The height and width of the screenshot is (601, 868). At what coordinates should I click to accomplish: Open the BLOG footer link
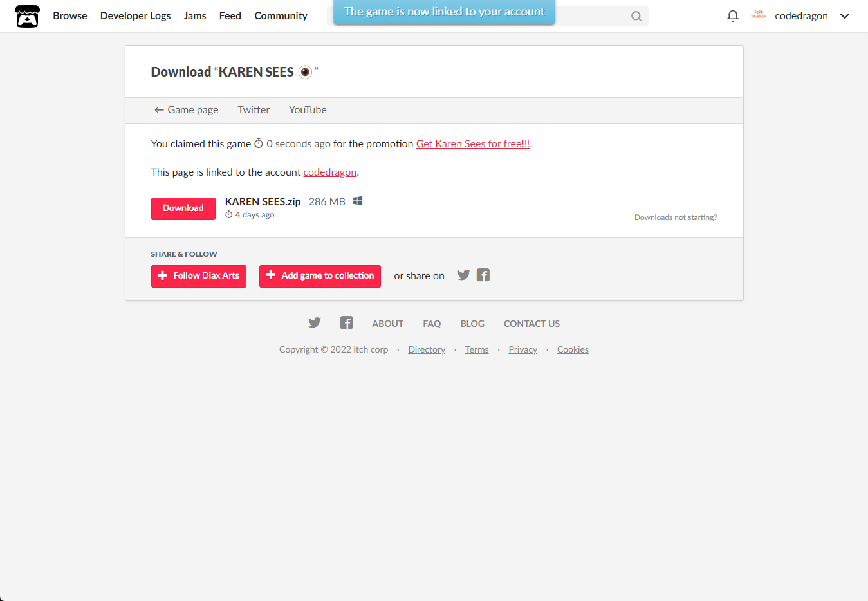click(472, 324)
